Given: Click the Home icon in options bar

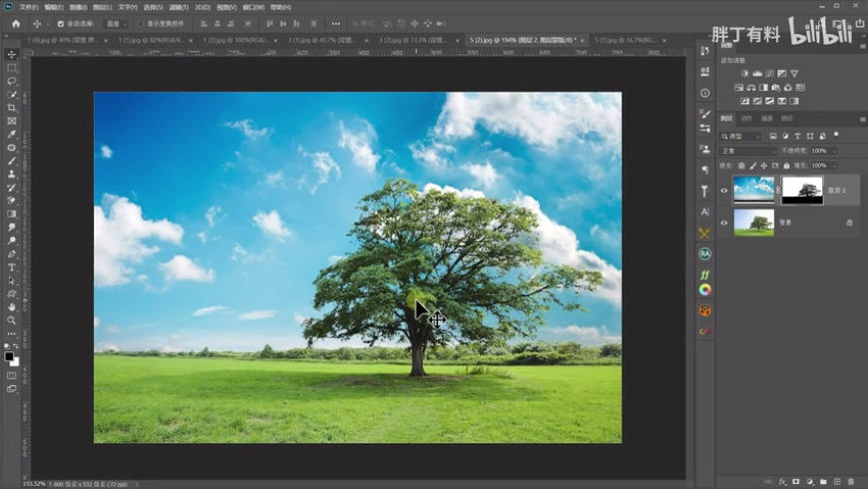Looking at the screenshot, I should (15, 24).
